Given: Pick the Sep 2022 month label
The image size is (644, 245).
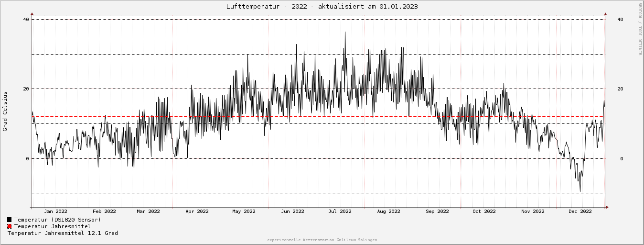Looking at the screenshot, I should pyautogui.click(x=437, y=211).
